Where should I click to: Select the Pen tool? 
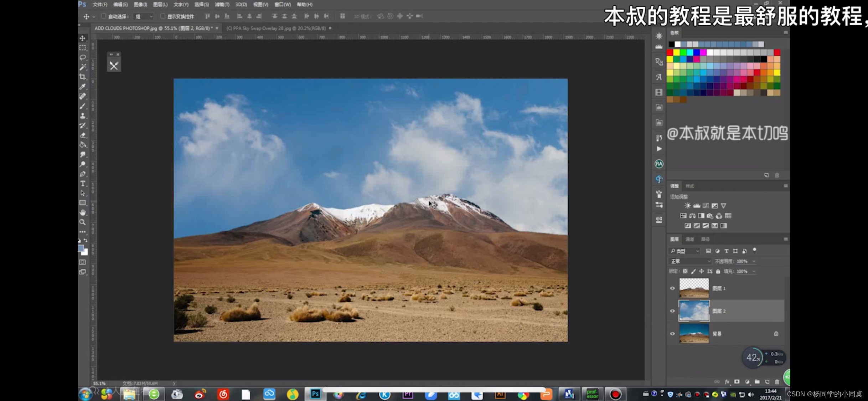pos(83,174)
